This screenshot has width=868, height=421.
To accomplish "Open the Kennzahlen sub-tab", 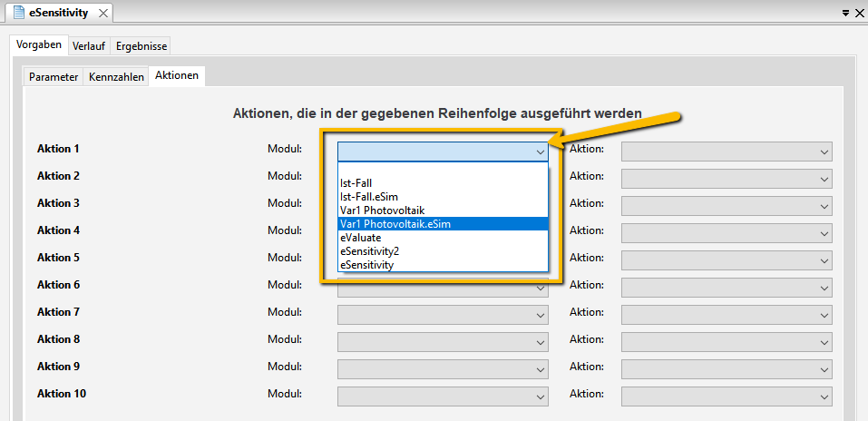I will point(116,77).
